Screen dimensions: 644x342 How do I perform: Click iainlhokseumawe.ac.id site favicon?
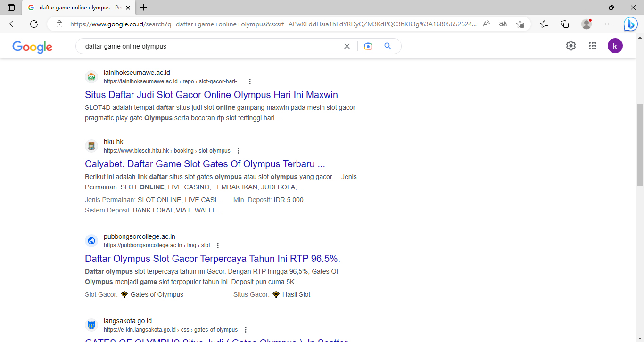(91, 77)
